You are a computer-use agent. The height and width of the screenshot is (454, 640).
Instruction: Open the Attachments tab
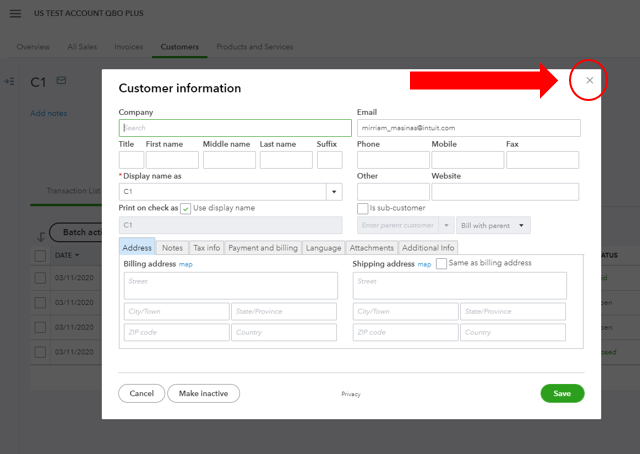(x=371, y=248)
